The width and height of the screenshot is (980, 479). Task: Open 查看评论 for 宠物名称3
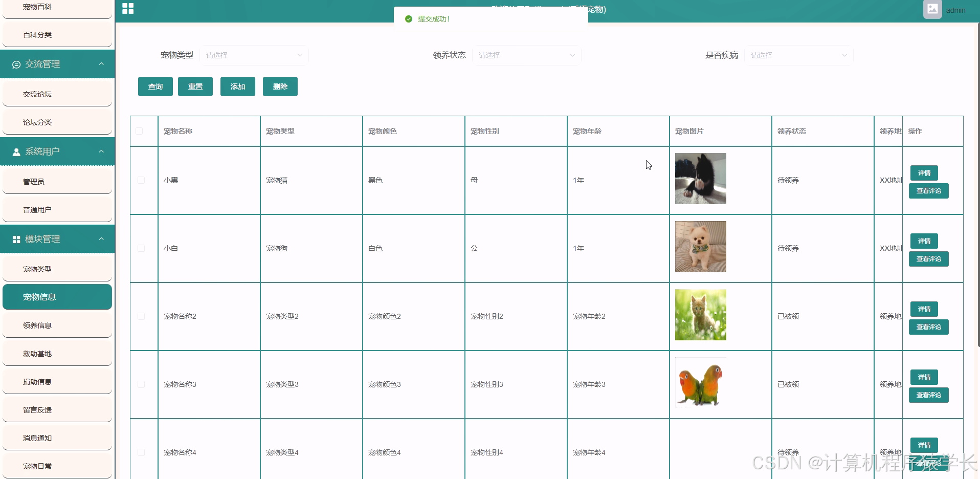click(929, 395)
